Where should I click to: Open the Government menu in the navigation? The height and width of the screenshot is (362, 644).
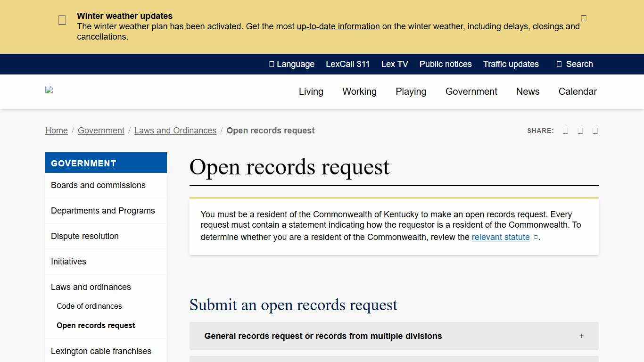tap(471, 91)
